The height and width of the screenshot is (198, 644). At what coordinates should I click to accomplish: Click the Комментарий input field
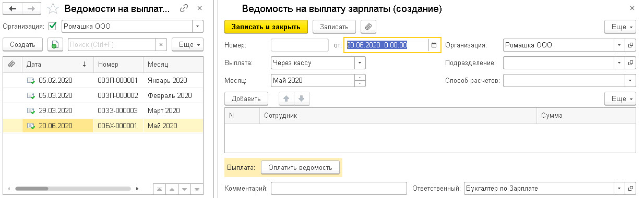339,188
